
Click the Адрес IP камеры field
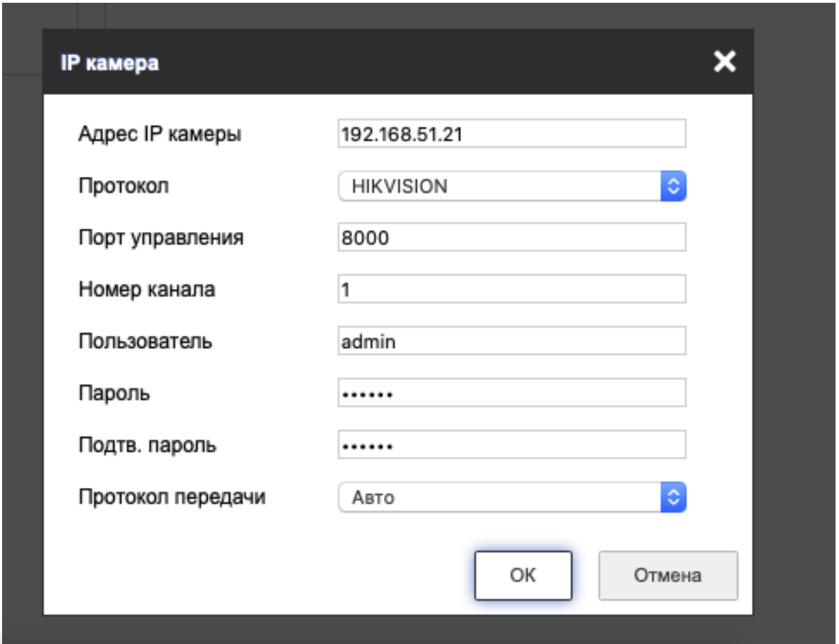512,133
